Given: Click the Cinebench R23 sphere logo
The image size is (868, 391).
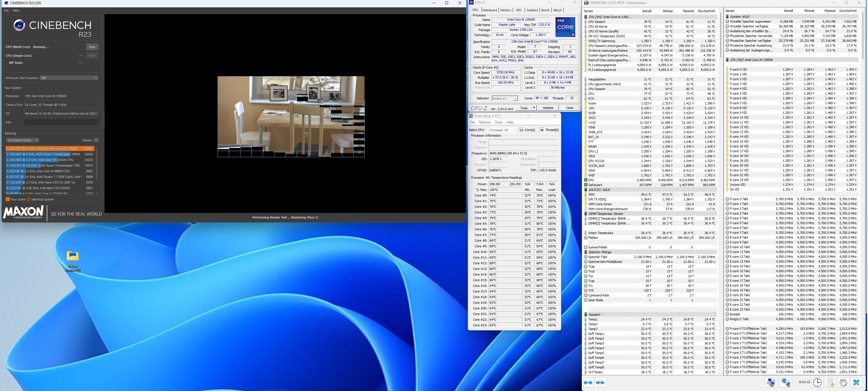Looking at the screenshot, I should tap(19, 25).
